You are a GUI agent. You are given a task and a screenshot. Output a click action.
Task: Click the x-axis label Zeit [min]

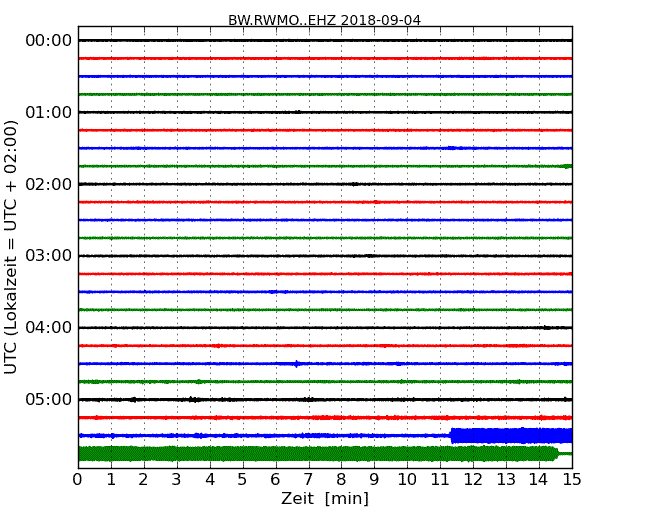(x=325, y=498)
